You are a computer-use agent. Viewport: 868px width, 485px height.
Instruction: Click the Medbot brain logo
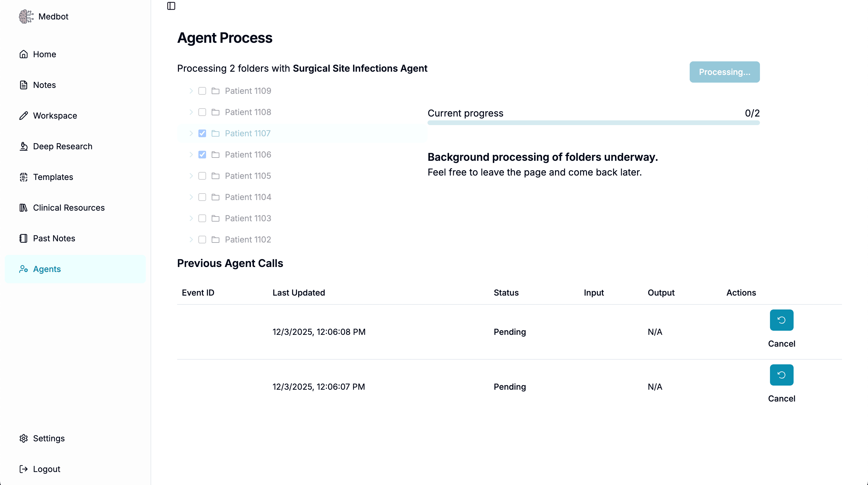coord(26,17)
